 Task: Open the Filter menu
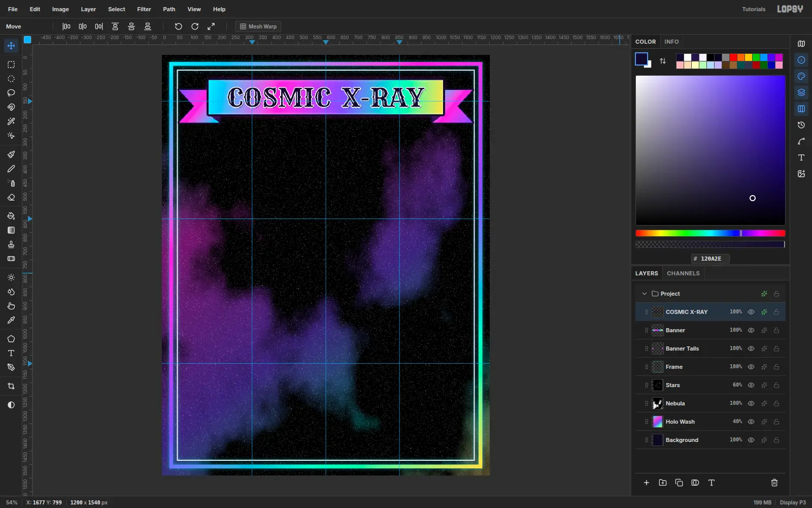[x=144, y=9]
